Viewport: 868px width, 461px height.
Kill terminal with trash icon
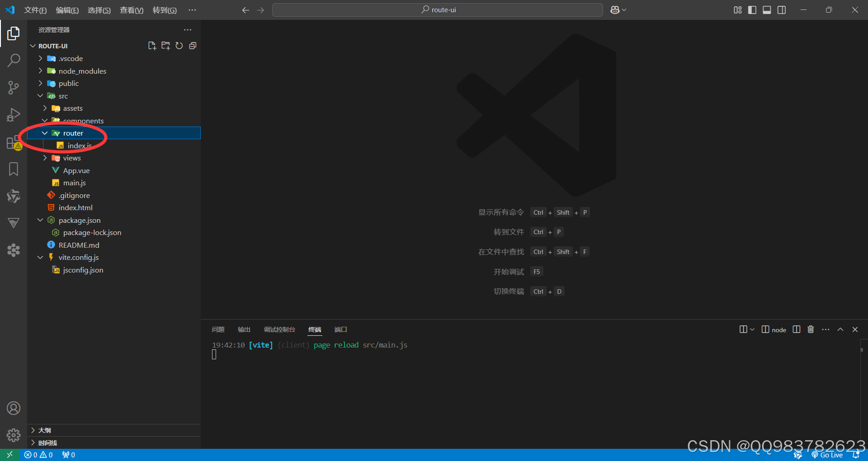[x=811, y=329]
